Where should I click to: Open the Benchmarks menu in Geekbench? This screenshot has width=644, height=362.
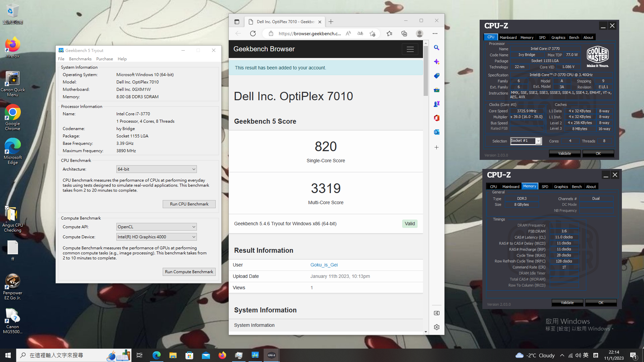click(80, 59)
